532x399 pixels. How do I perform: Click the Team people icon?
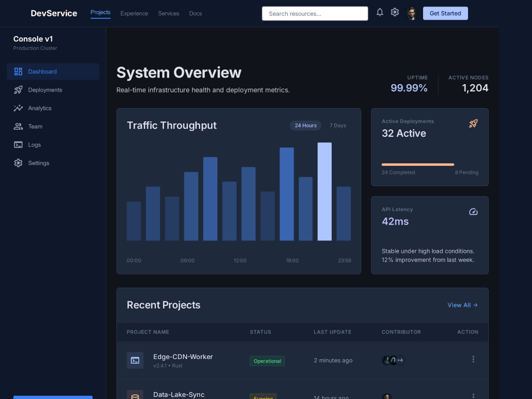click(x=18, y=126)
